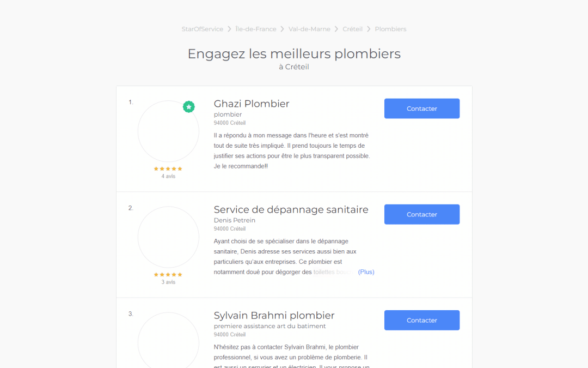Click Denis Petrein's round profile picture
This screenshot has height=368, width=588.
point(168,237)
